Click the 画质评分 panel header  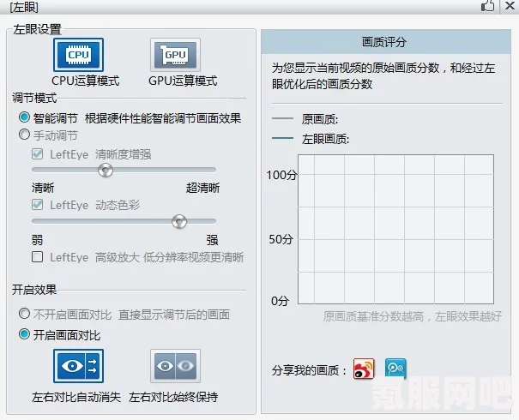tap(386, 42)
